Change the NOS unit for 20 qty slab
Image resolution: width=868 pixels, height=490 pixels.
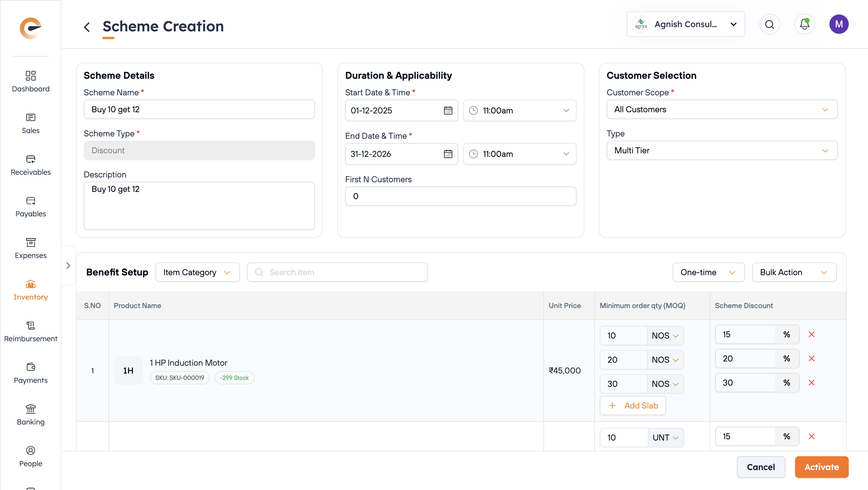tap(665, 359)
